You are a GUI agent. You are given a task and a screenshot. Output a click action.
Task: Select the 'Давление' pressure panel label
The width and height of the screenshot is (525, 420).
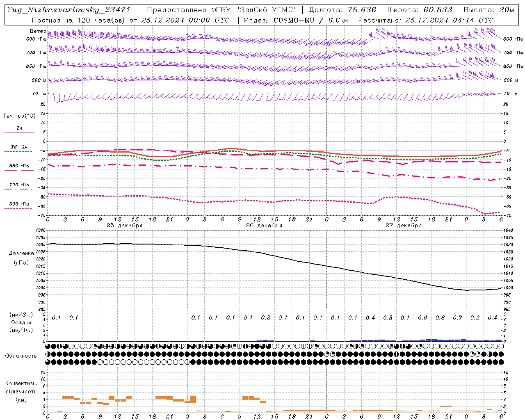[x=21, y=253]
